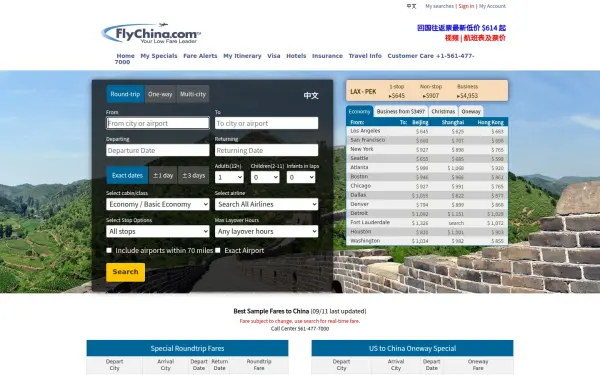Click Washington to Beijing $1,034 fare
This screenshot has height=375, width=600.
(420, 241)
